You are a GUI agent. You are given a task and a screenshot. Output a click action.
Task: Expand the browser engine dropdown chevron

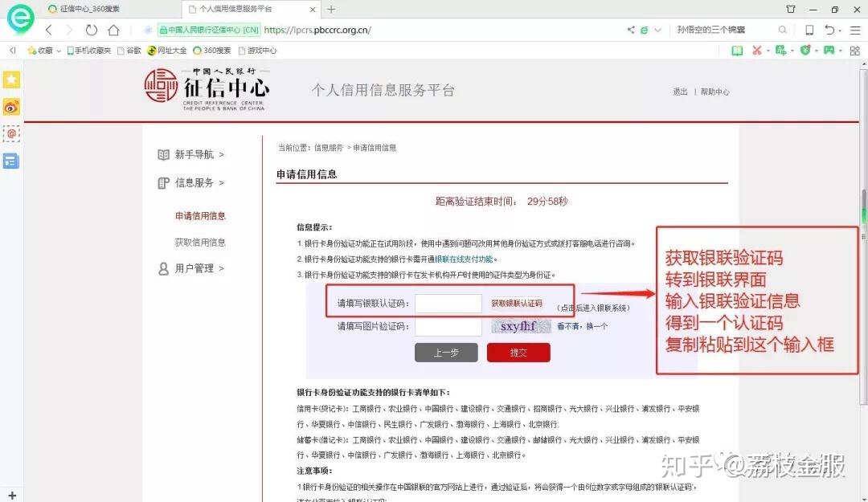pos(657,30)
